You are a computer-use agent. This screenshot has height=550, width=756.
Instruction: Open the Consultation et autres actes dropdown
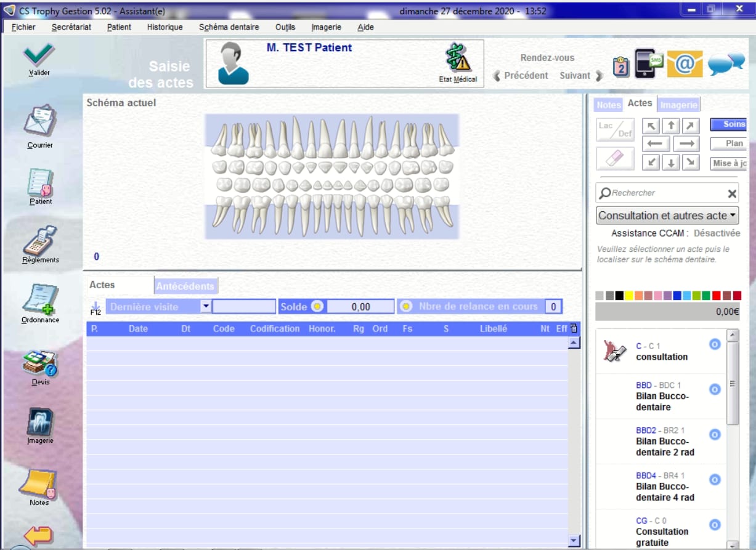(667, 216)
